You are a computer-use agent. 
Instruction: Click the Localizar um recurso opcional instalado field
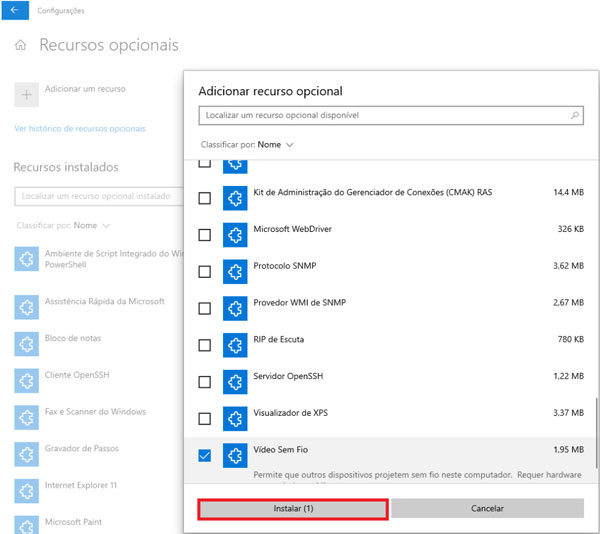coord(99,196)
